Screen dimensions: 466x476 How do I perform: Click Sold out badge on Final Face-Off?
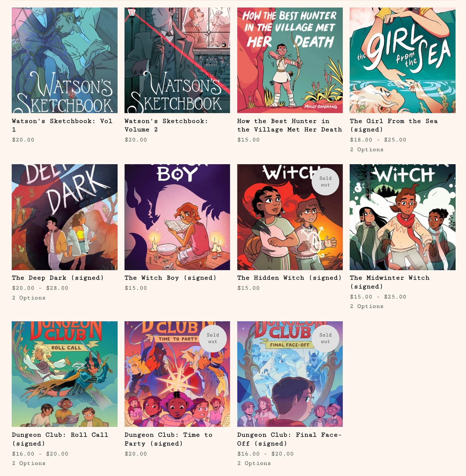pyautogui.click(x=325, y=338)
